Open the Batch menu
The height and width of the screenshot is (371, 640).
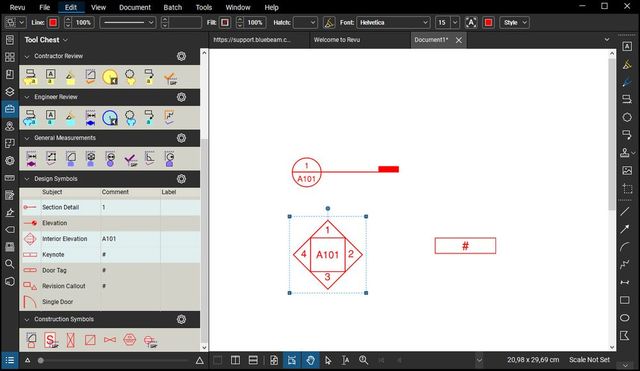(x=173, y=7)
